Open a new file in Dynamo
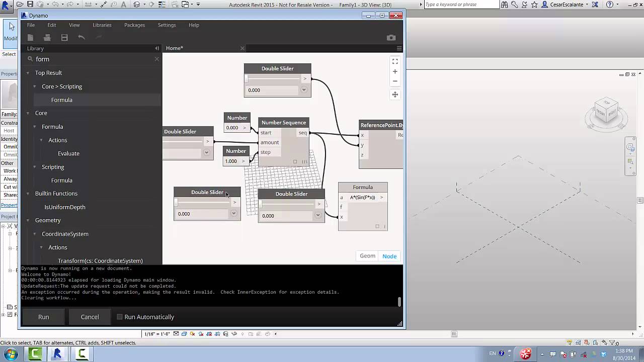 click(x=30, y=37)
